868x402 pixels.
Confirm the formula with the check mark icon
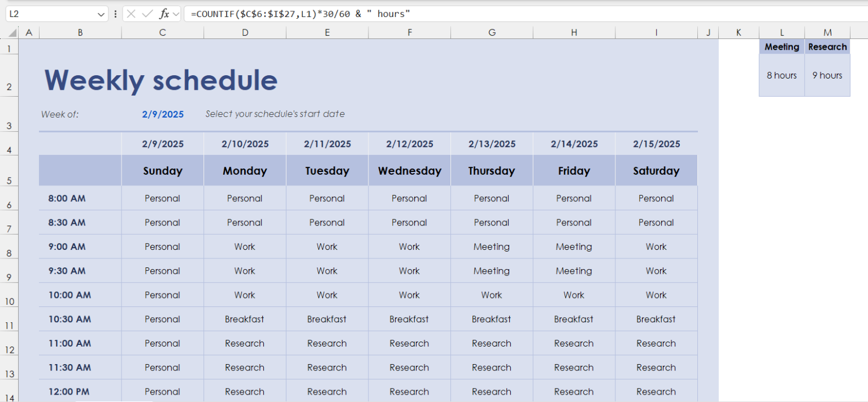[x=149, y=13]
